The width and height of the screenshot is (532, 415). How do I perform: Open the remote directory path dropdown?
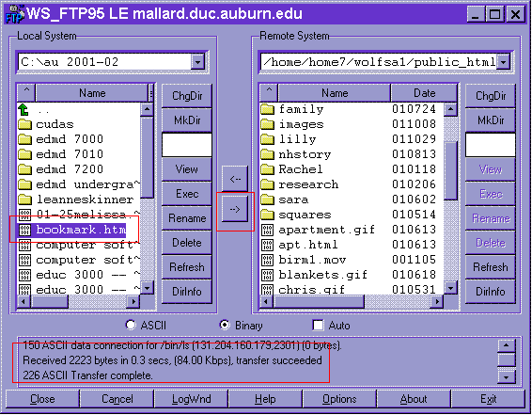[x=503, y=62]
